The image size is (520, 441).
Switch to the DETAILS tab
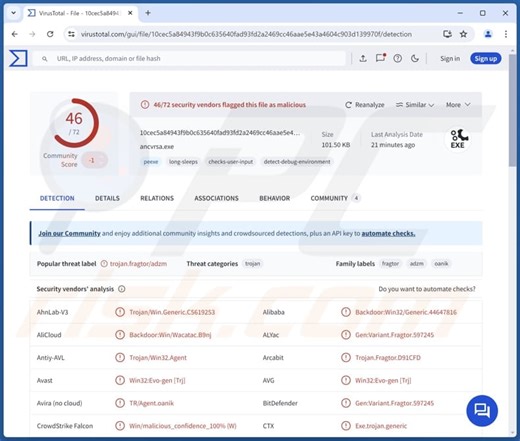pyautogui.click(x=107, y=198)
